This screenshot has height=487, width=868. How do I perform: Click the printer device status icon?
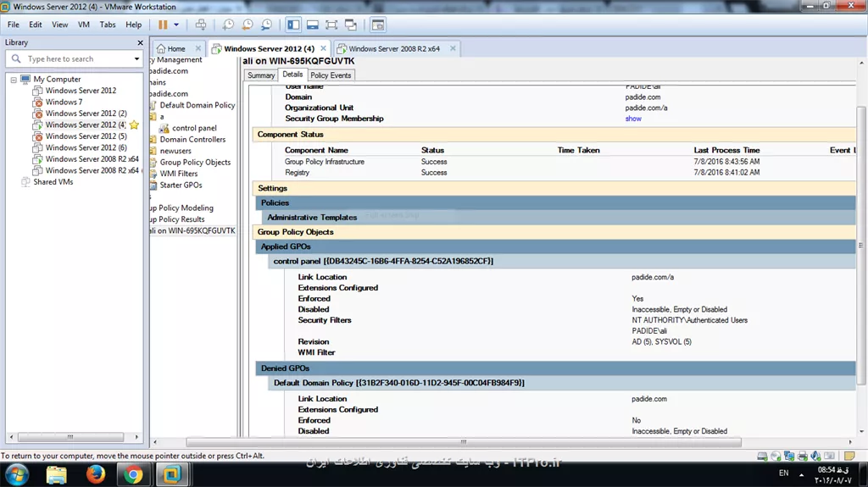click(802, 456)
